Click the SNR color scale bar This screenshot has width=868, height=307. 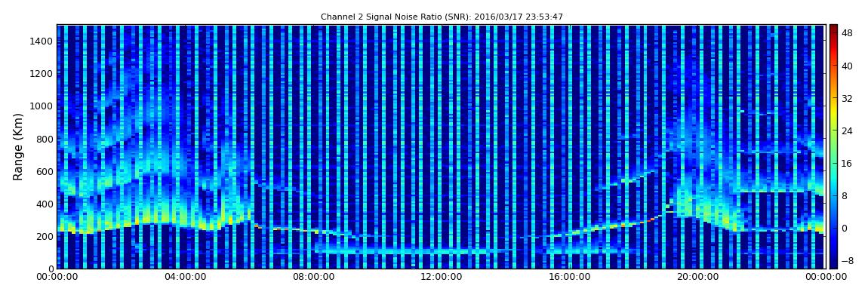pos(833,146)
